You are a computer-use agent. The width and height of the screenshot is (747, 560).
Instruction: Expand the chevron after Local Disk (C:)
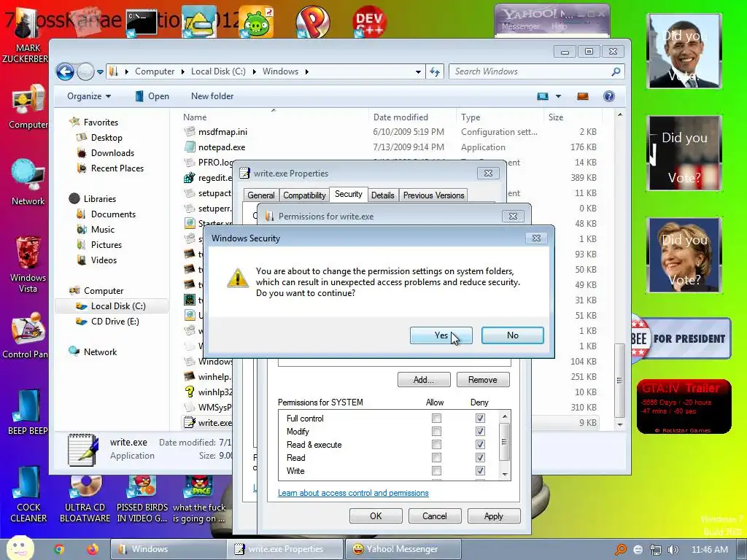(254, 72)
